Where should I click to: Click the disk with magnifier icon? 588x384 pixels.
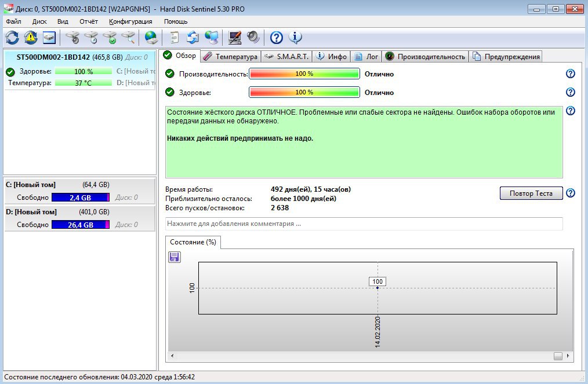(x=128, y=38)
